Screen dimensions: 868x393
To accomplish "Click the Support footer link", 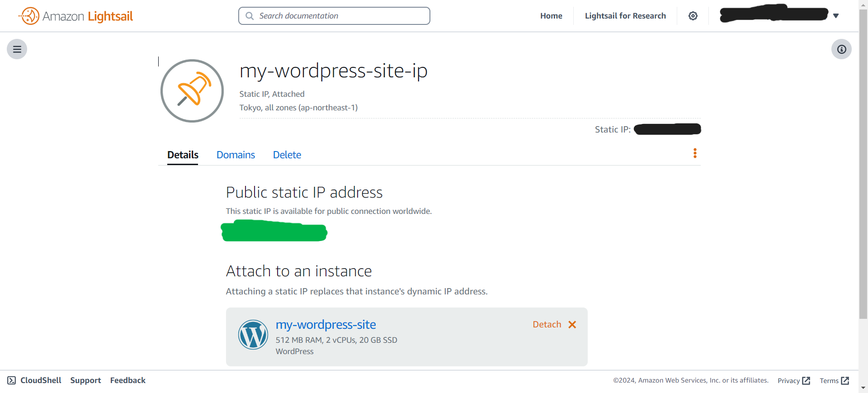I will click(85, 380).
